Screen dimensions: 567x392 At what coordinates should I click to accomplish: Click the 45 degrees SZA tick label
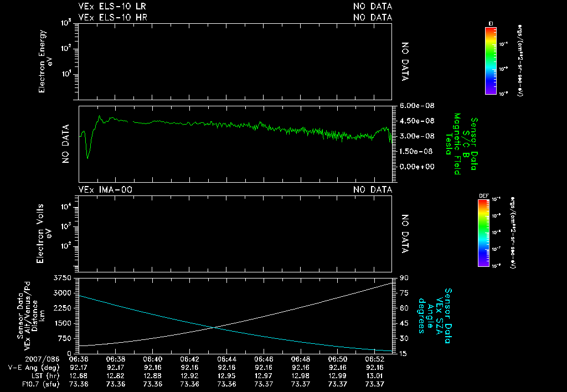[404, 324]
